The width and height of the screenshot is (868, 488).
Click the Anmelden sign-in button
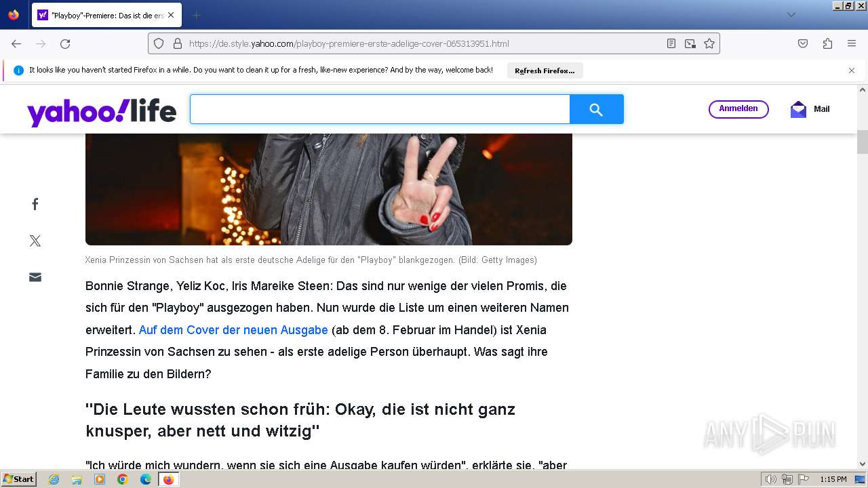(738, 109)
